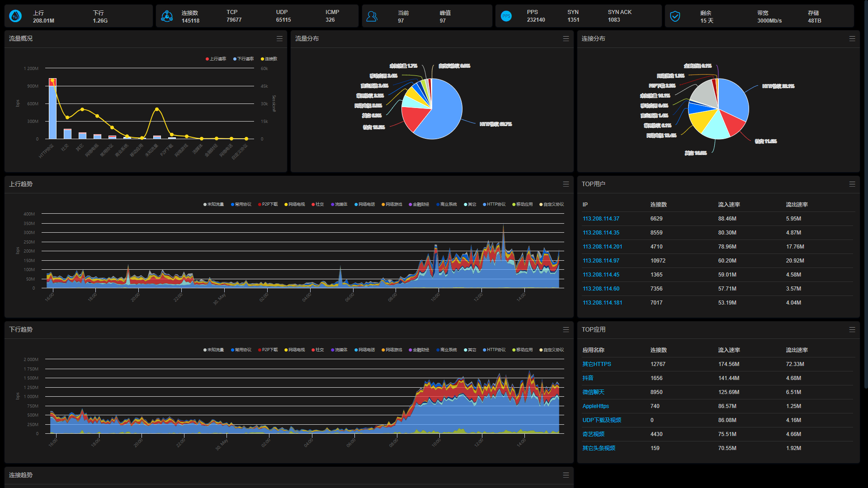868x488 pixels.
Task: Click the 带宽 value 3000Mb/s
Action: tap(769, 21)
